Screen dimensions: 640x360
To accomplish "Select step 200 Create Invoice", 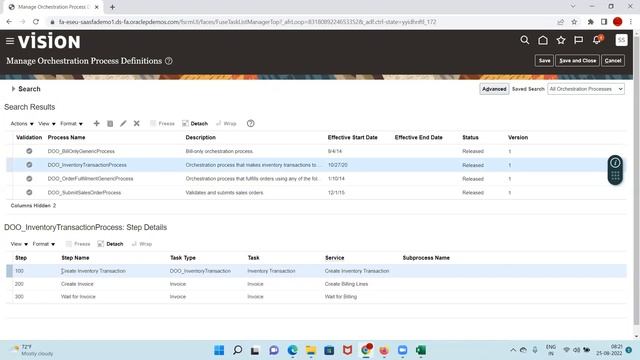I will [316, 284].
